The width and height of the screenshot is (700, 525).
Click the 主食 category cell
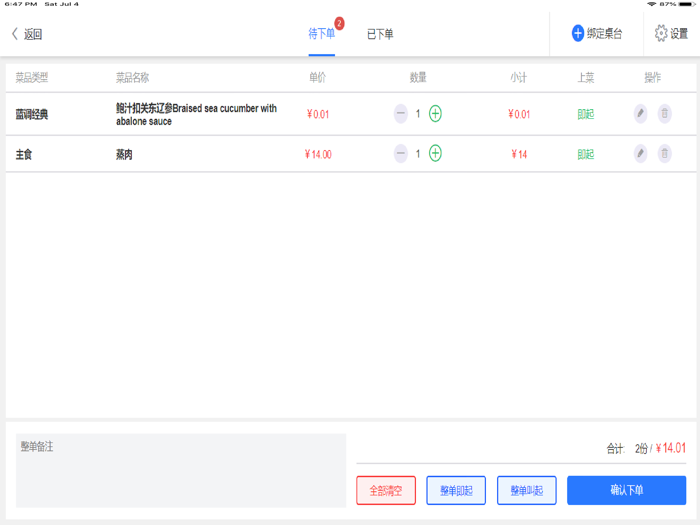click(24, 154)
